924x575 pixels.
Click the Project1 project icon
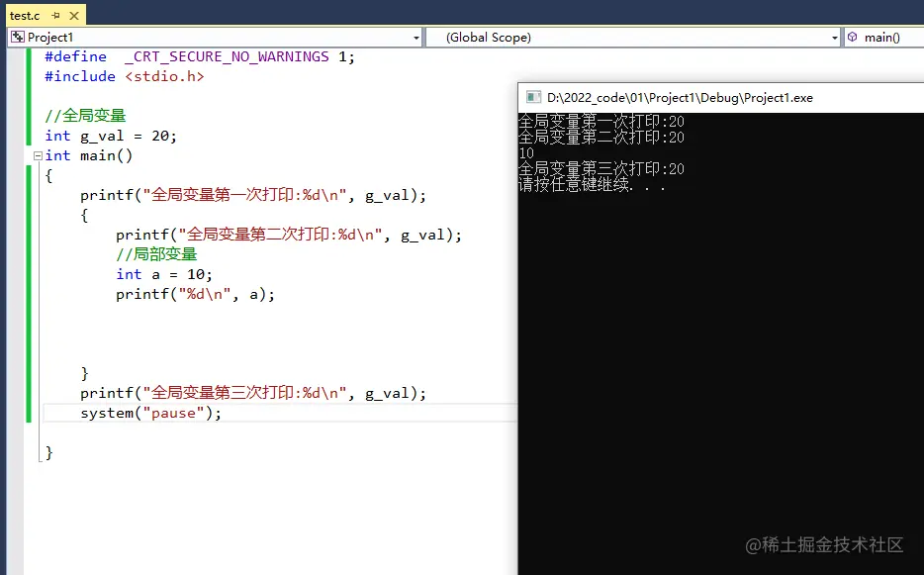tap(18, 38)
